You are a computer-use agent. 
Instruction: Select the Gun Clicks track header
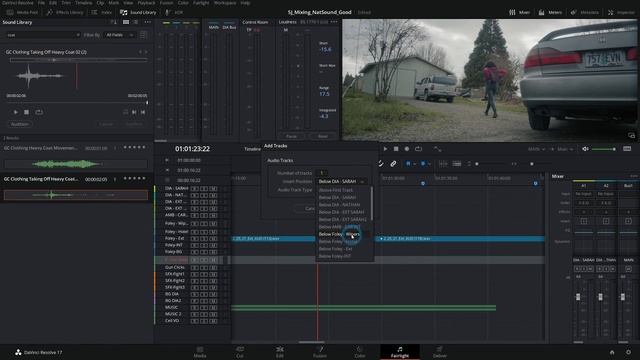click(x=175, y=267)
